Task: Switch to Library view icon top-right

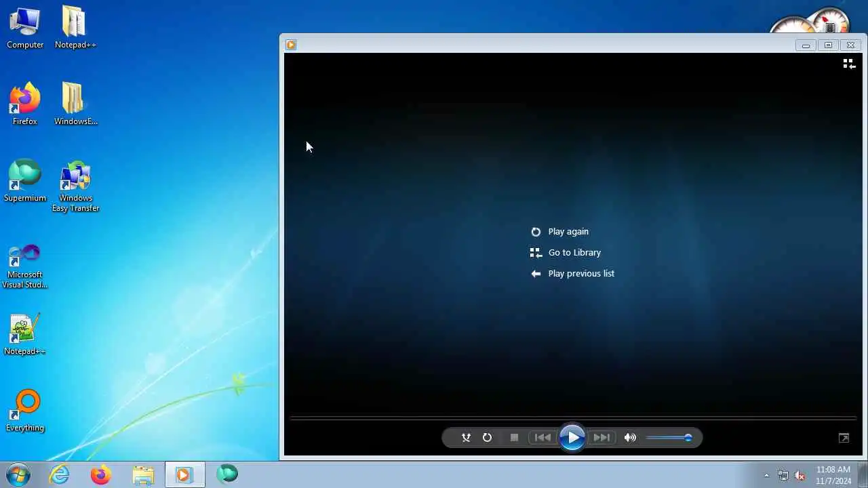Action: click(x=848, y=64)
